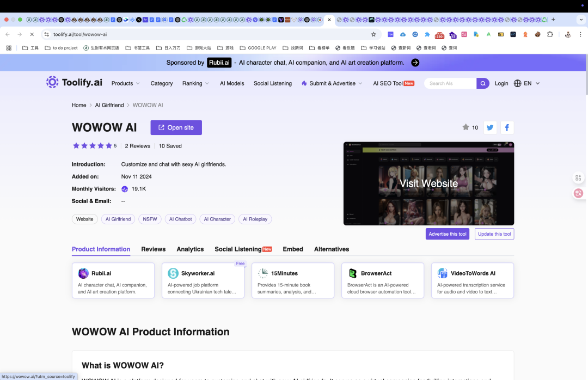
Task: Open the AI Girlfriend breadcrumb link
Action: [109, 105]
